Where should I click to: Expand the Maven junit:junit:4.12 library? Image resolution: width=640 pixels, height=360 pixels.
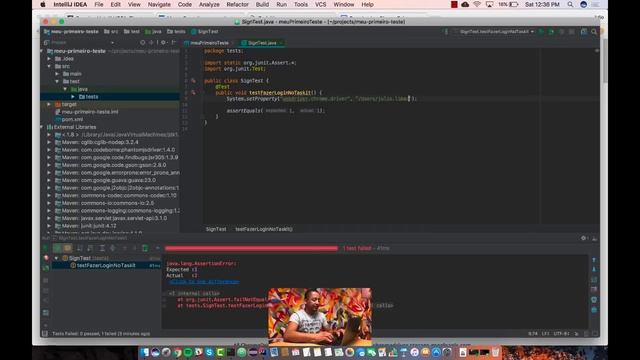click(x=49, y=226)
